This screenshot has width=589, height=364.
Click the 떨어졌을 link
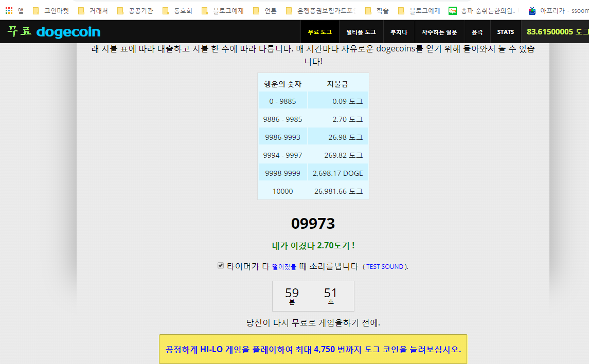pyautogui.click(x=284, y=267)
